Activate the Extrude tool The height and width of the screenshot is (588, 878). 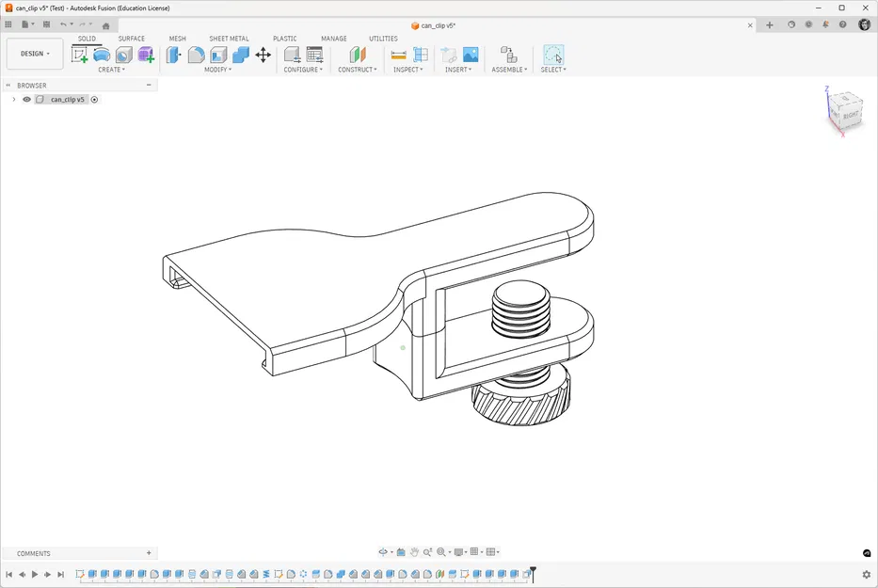[101, 55]
